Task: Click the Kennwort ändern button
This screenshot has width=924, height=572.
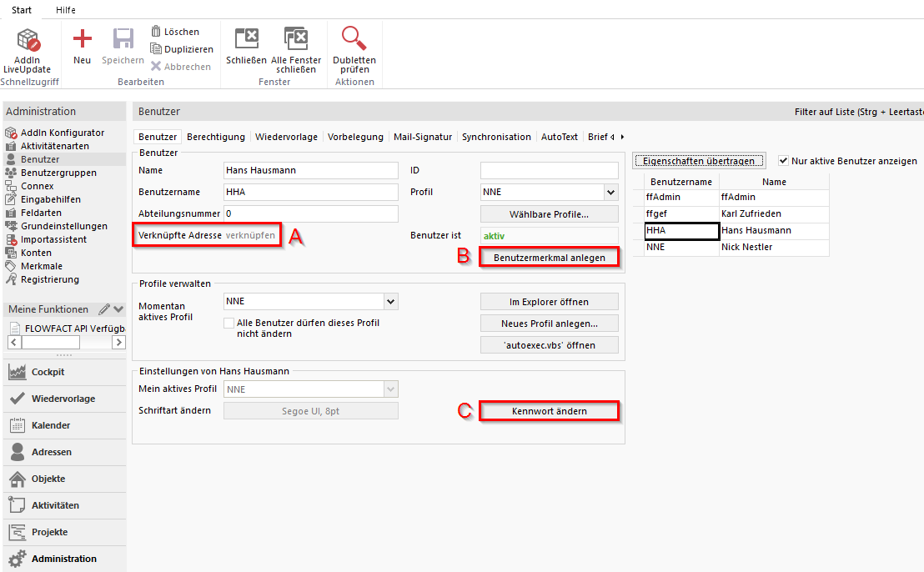Action: (x=549, y=411)
